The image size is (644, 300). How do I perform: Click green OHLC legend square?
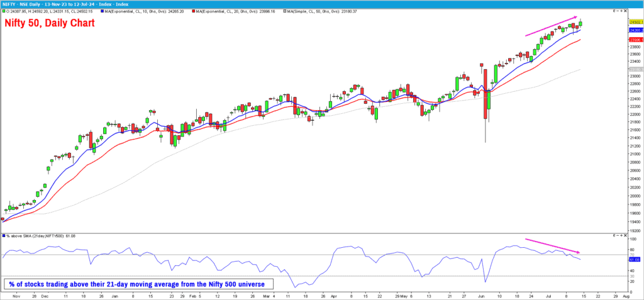pos(4,11)
